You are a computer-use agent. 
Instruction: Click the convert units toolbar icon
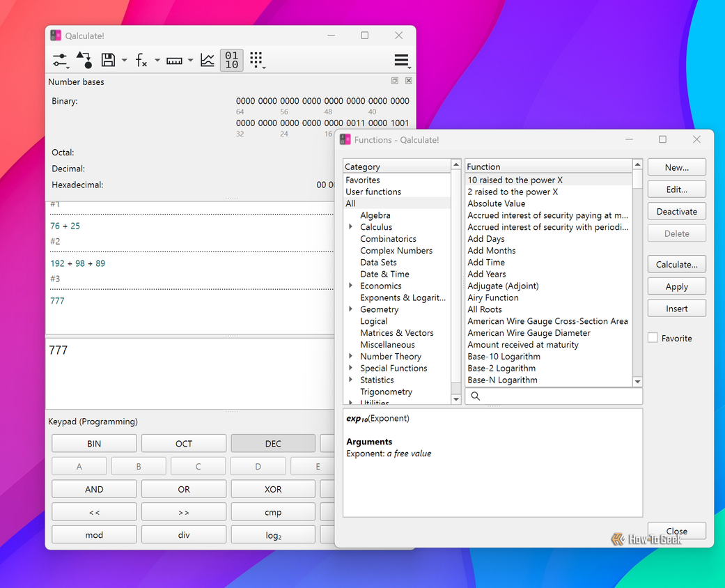(84, 60)
